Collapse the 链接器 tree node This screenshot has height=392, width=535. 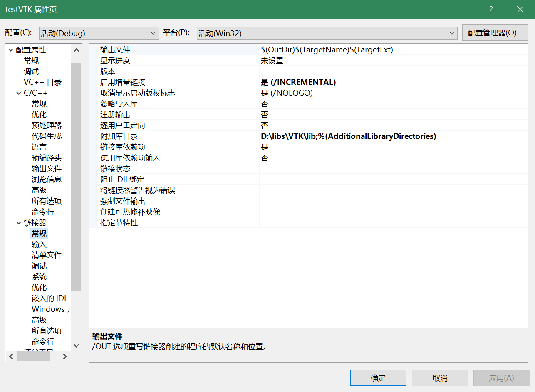[x=19, y=223]
